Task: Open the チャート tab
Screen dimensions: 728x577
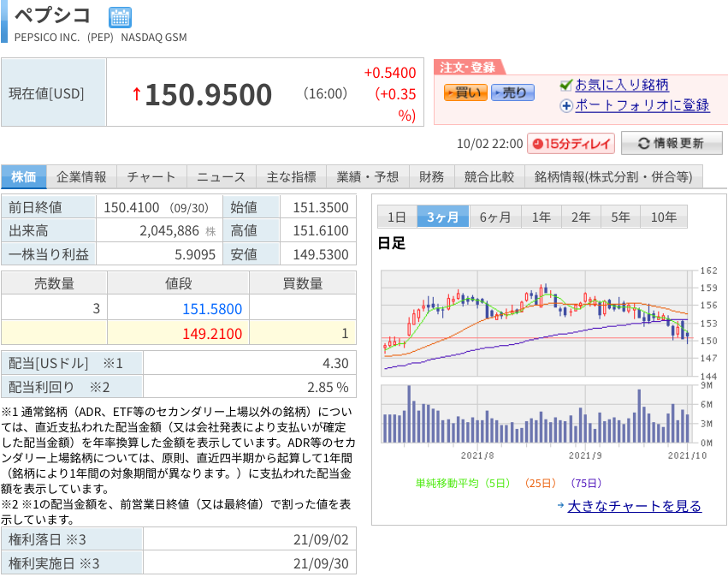Action: click(x=151, y=176)
